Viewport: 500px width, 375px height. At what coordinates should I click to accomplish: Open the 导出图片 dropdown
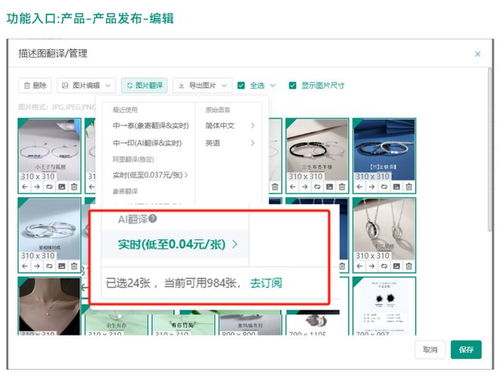click(x=202, y=86)
